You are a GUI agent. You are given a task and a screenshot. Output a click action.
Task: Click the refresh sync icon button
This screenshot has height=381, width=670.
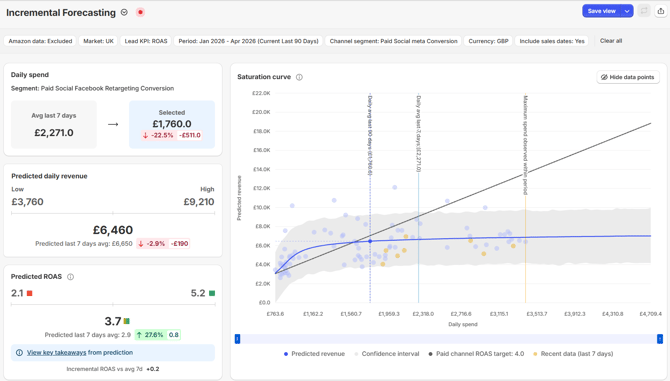(644, 11)
